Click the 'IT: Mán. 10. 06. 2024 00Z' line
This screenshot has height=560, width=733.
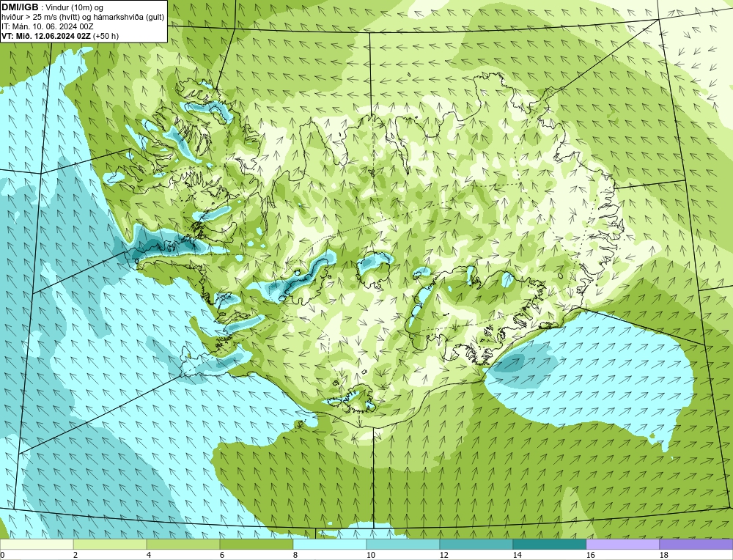pyautogui.click(x=47, y=26)
